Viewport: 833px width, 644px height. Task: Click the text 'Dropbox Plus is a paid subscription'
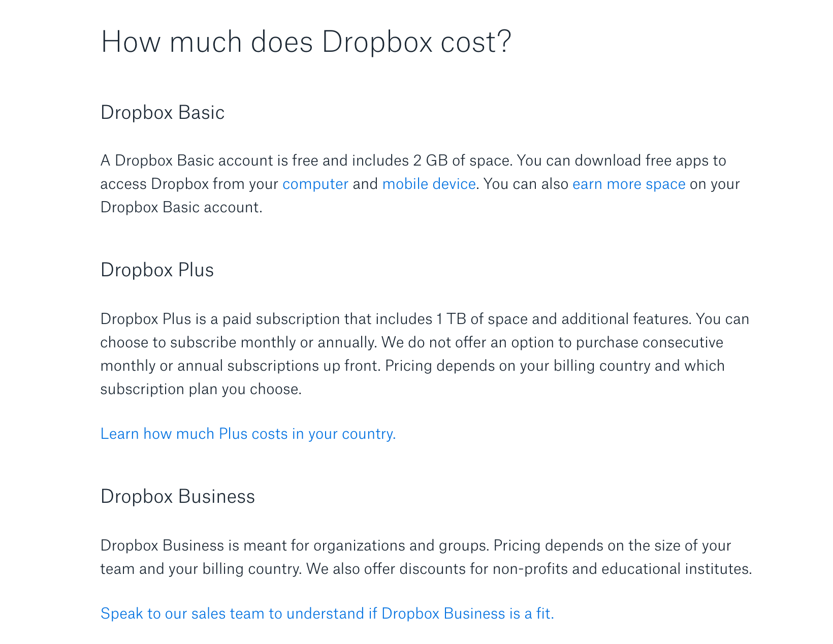[220, 319]
